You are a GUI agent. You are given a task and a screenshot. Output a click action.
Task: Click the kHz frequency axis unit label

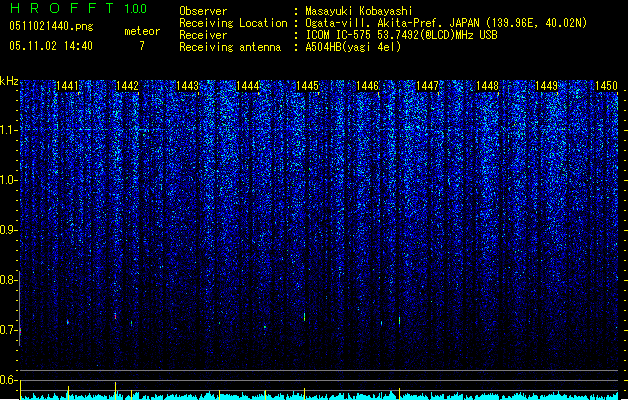(x=9, y=81)
